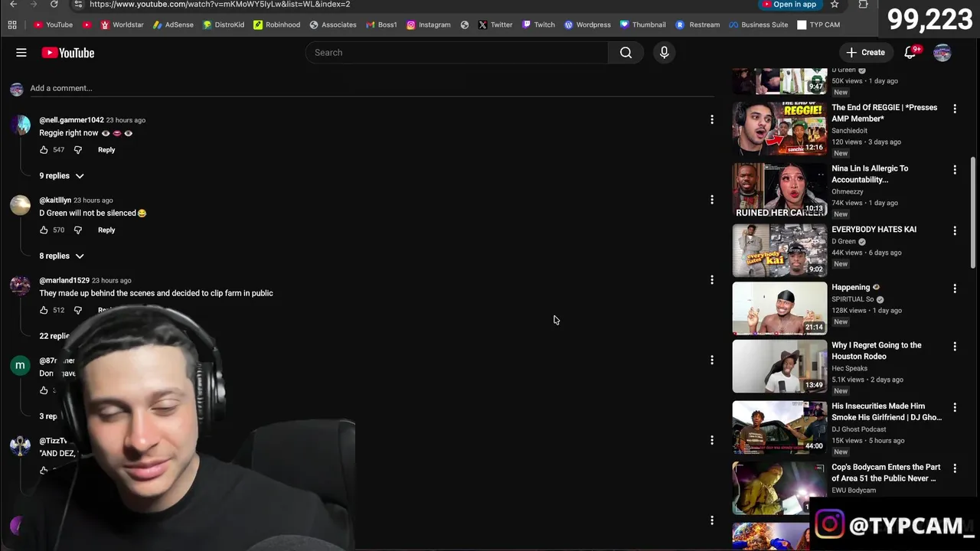Click the page vertical scrollbar thumb
This screenshot has width=980, height=551.
pos(973,212)
